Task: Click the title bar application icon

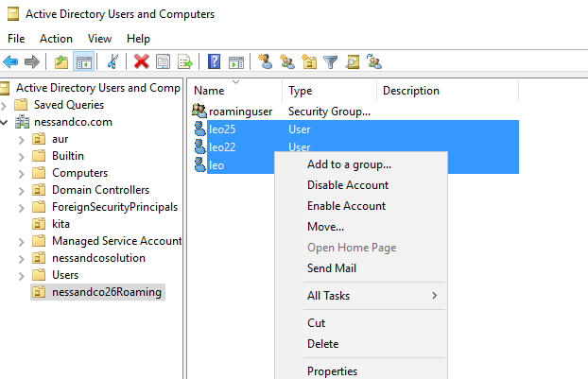Action: 13,14
